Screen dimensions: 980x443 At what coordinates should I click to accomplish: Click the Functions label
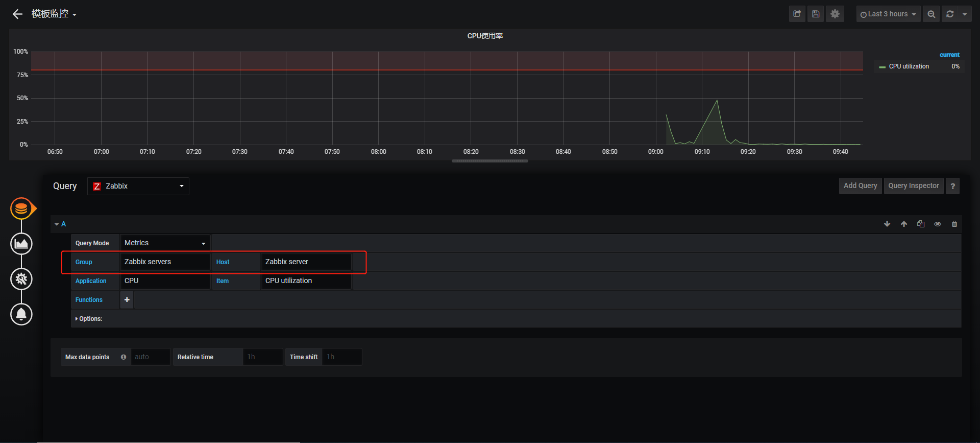tap(89, 300)
